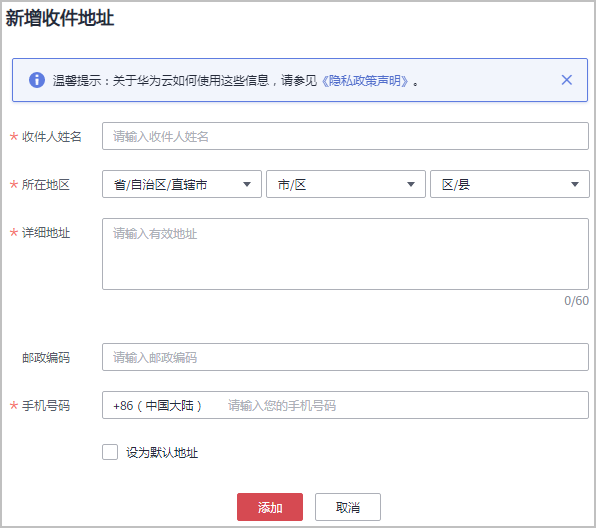Click the 取消 cancel button

tap(348, 507)
